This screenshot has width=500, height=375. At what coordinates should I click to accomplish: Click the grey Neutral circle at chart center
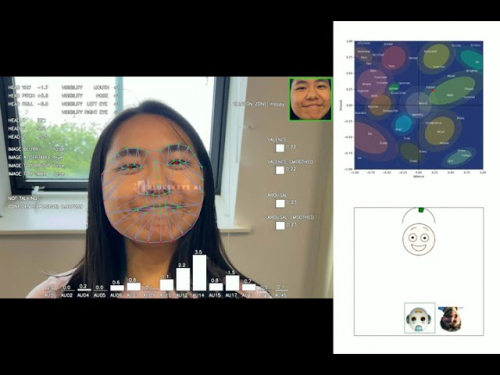(419, 104)
